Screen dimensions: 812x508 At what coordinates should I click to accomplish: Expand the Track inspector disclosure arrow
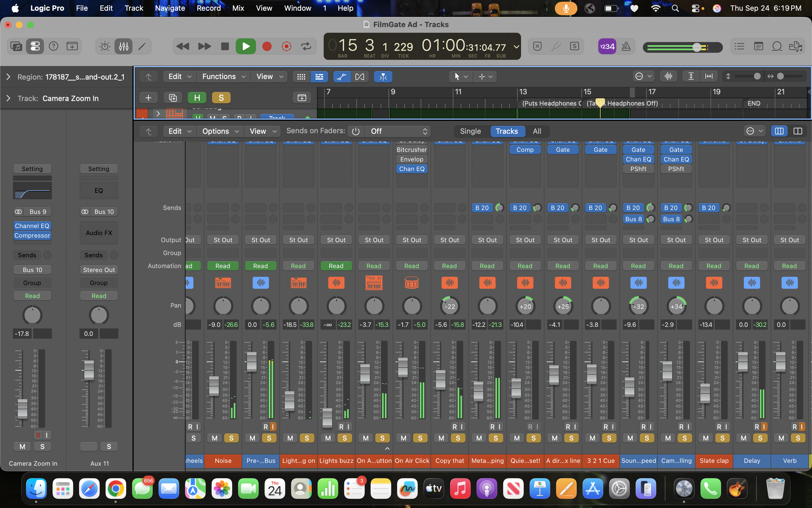8,98
